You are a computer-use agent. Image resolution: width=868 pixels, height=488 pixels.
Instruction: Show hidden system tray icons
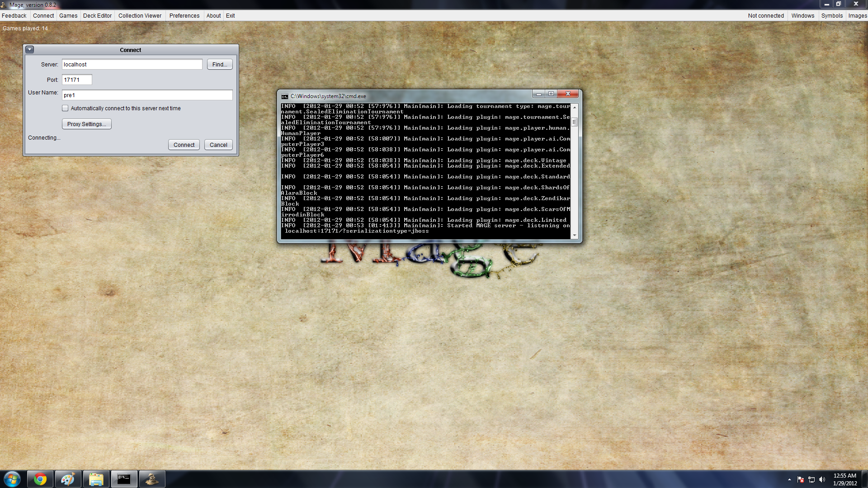tap(789, 479)
